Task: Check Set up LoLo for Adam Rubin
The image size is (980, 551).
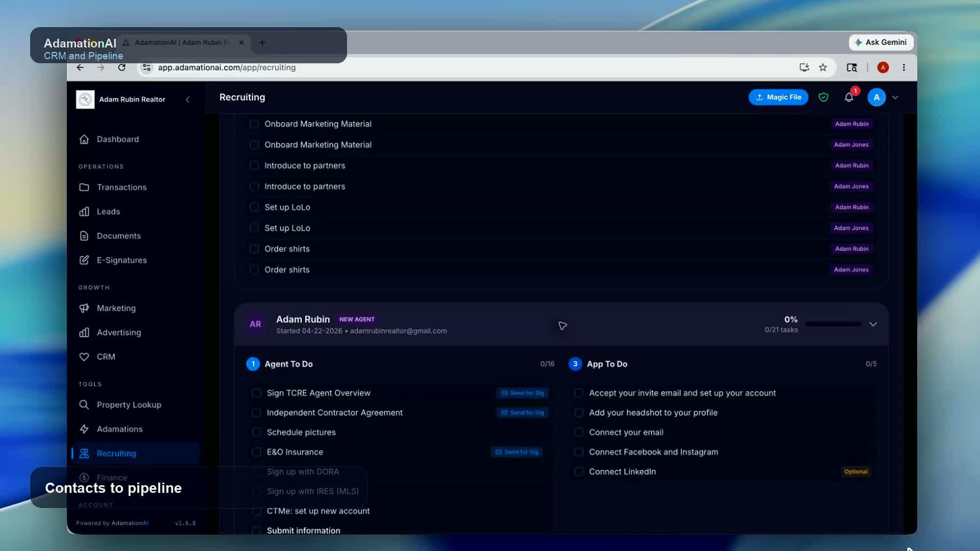Action: (254, 207)
